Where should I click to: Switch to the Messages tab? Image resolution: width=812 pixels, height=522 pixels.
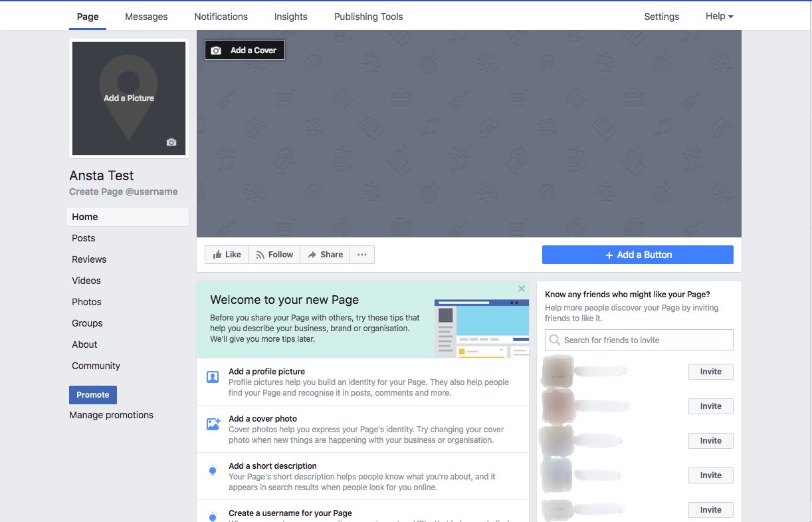coord(146,17)
